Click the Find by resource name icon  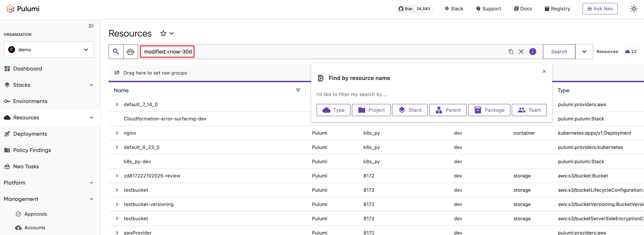tap(321, 78)
